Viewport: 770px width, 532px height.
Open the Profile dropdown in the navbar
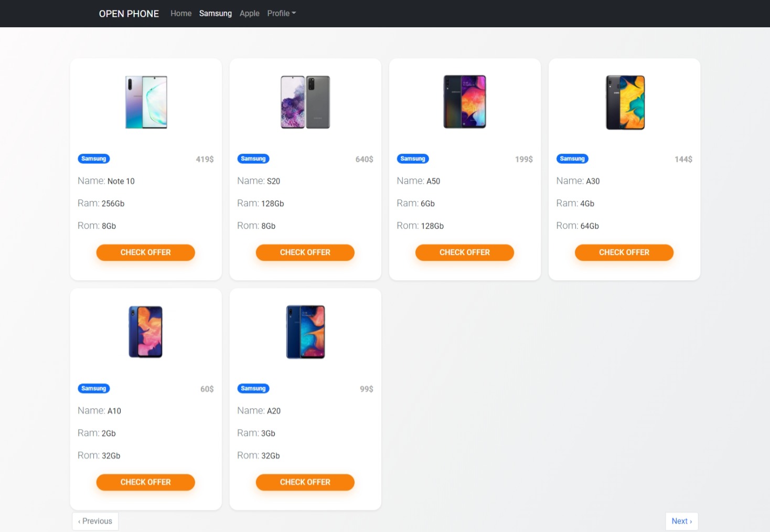(x=281, y=13)
